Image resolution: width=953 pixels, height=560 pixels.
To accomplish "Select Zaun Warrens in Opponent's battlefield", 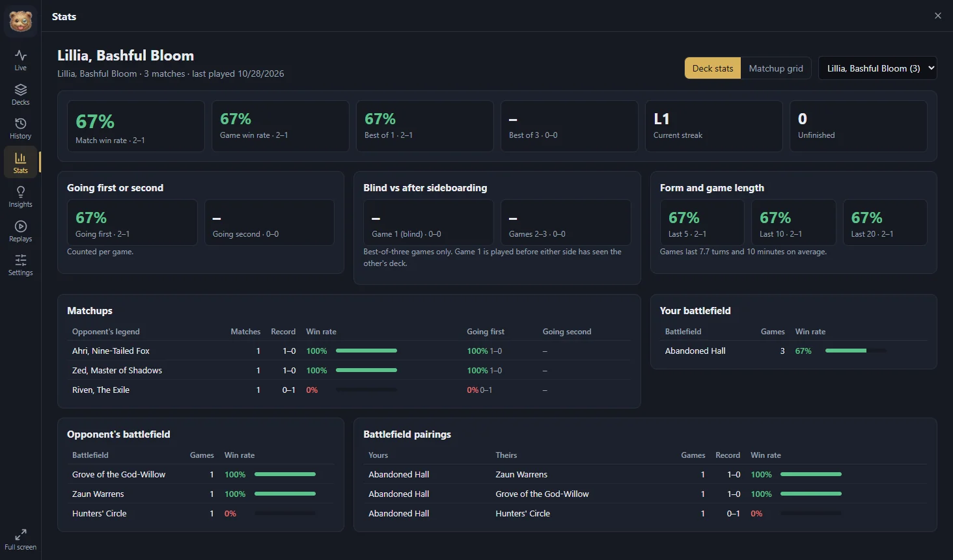I will point(200,494).
